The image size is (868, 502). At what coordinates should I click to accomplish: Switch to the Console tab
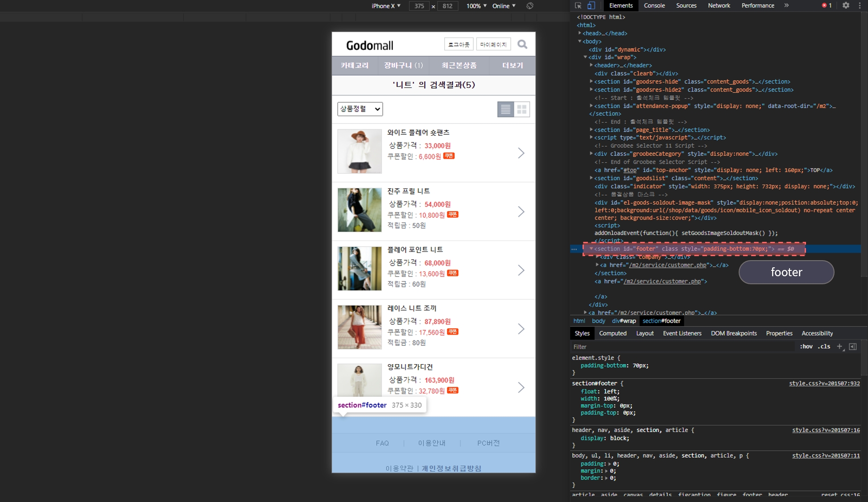click(654, 5)
